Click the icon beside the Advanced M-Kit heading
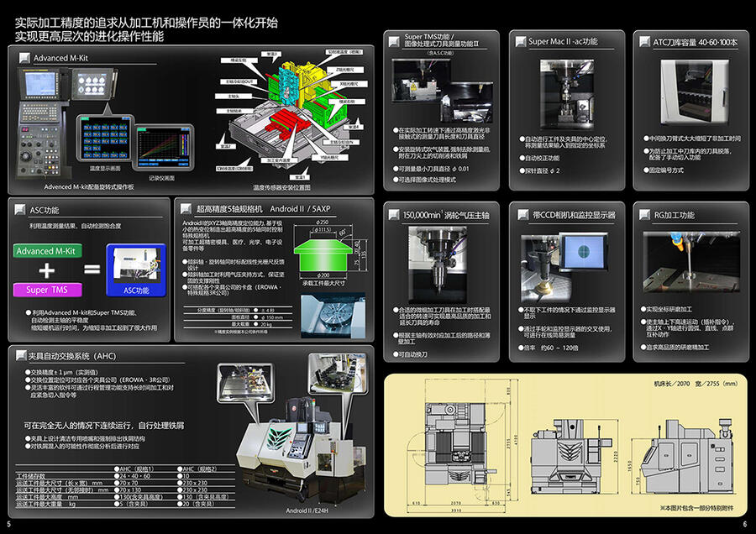This screenshot has height=534, width=756. 23,58
